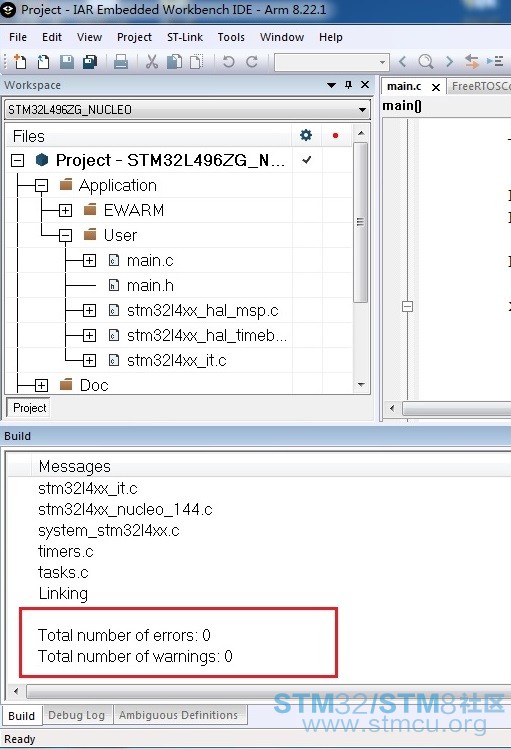Click the Find Next arrow icon

[449, 62]
